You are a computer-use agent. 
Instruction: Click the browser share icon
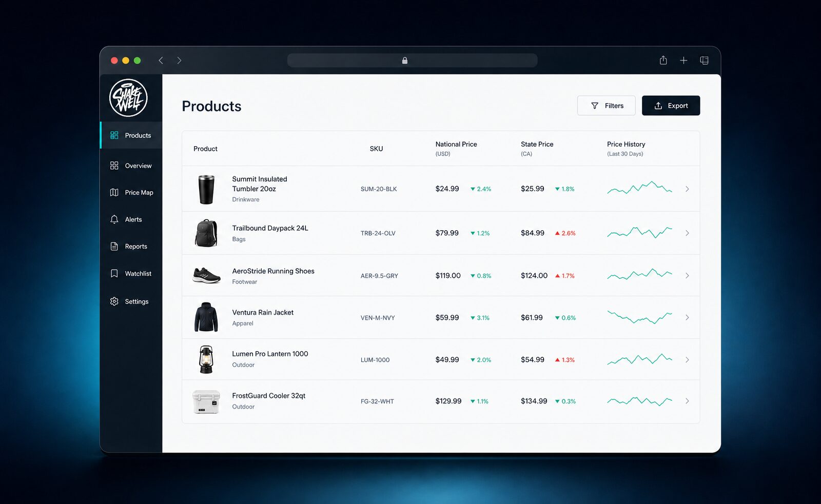[663, 60]
